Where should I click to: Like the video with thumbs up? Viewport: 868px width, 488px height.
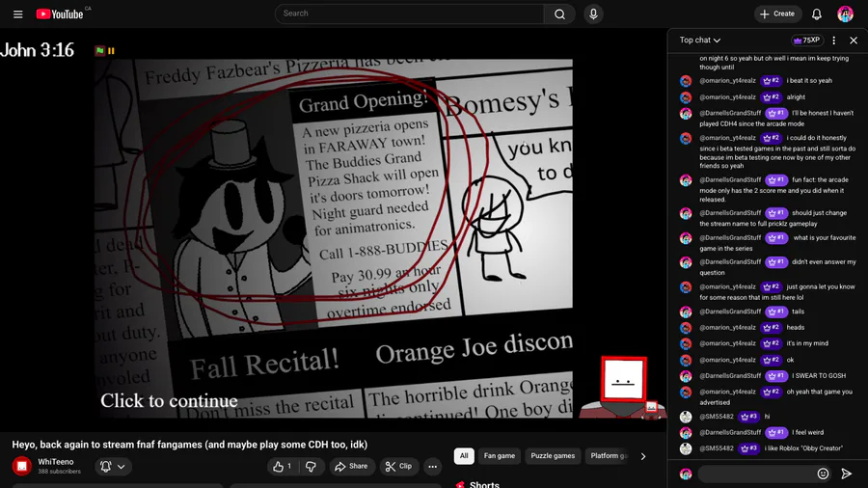[x=283, y=467]
